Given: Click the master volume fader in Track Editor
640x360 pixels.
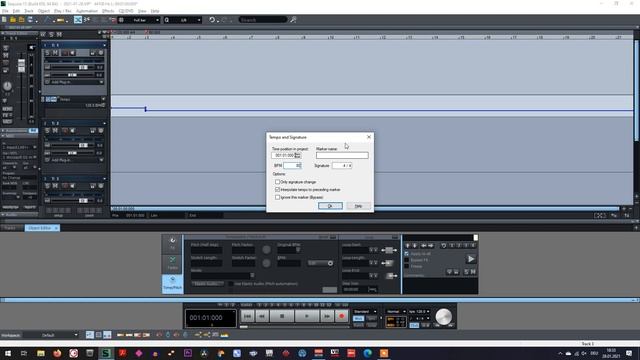Looking at the screenshot, I should point(21,65).
